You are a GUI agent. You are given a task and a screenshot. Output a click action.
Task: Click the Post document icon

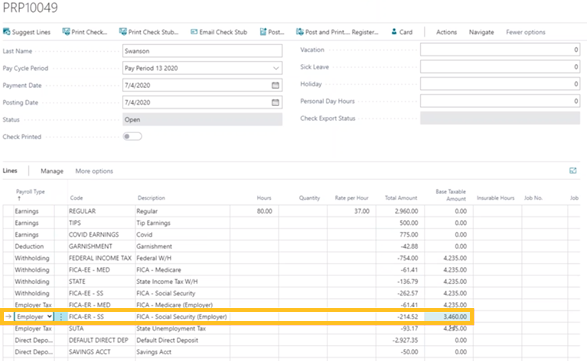(263, 32)
